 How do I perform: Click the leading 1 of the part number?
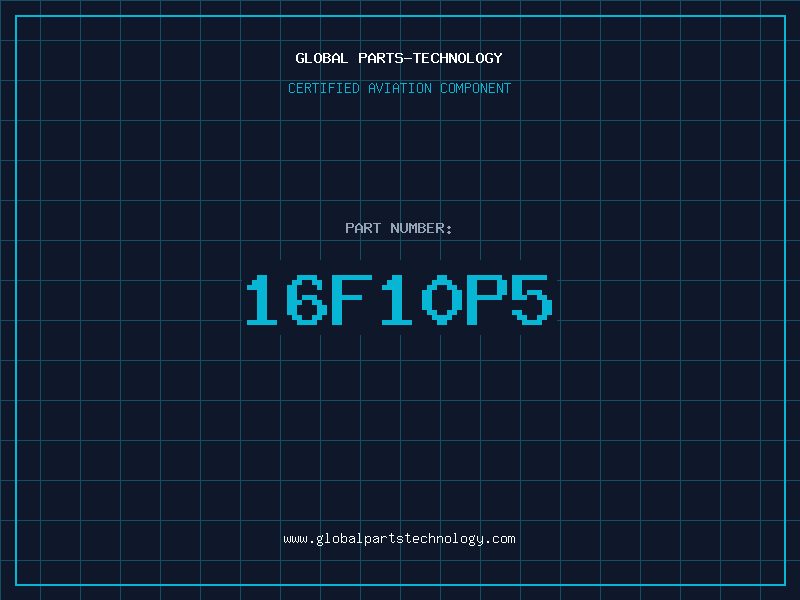[264, 300]
